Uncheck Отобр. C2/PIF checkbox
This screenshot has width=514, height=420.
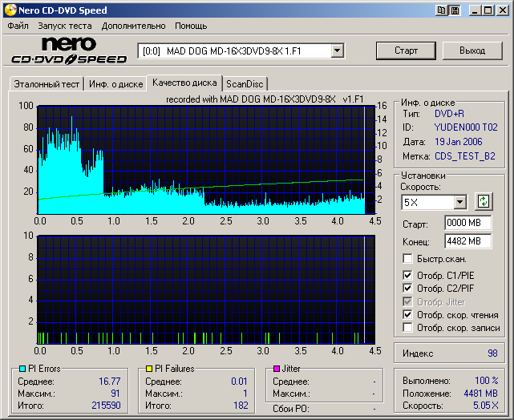coord(407,289)
